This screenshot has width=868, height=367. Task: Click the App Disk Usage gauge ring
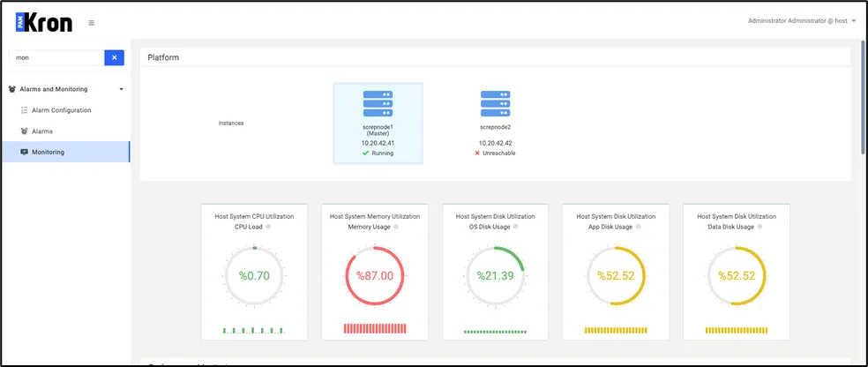616,275
